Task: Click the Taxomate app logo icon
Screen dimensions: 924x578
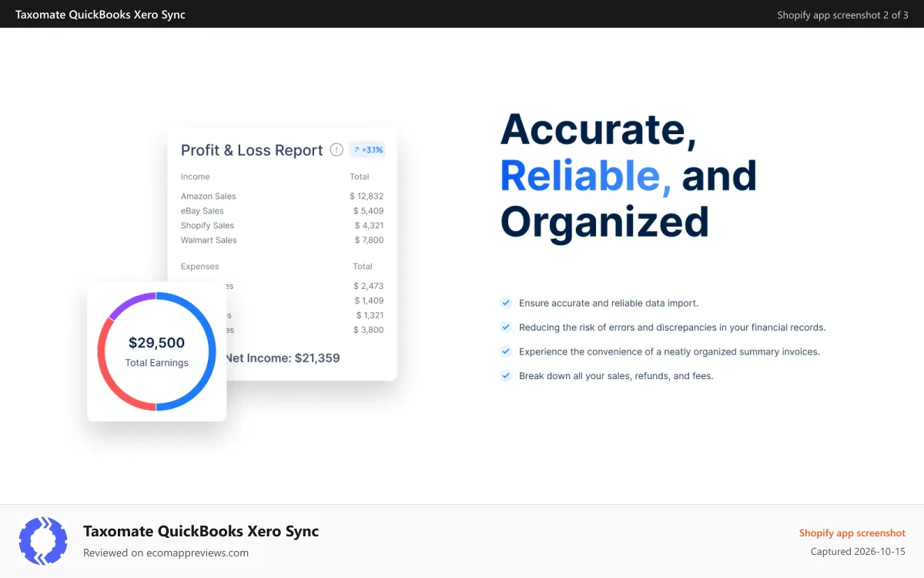Action: pos(43,541)
